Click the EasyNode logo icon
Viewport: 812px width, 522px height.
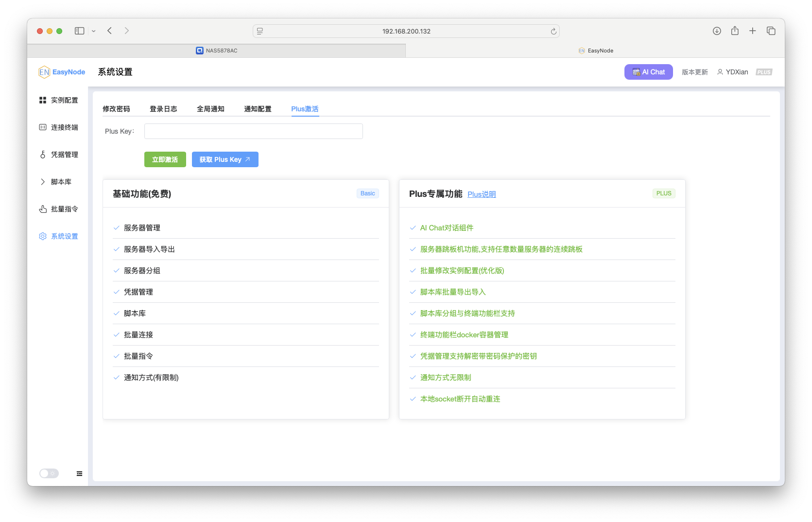click(x=44, y=71)
